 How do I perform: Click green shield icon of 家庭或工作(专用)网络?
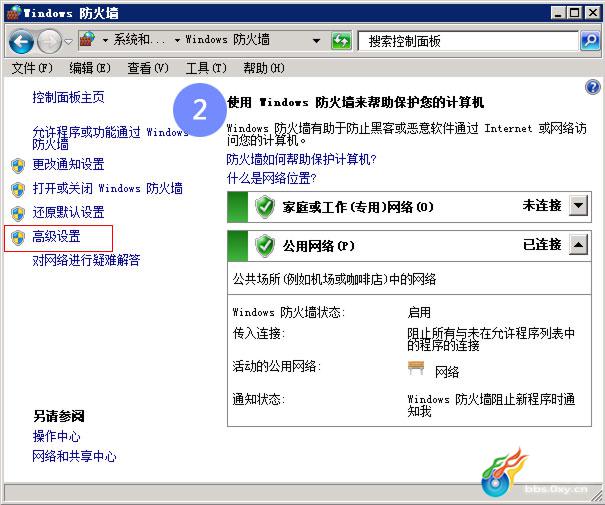(265, 207)
